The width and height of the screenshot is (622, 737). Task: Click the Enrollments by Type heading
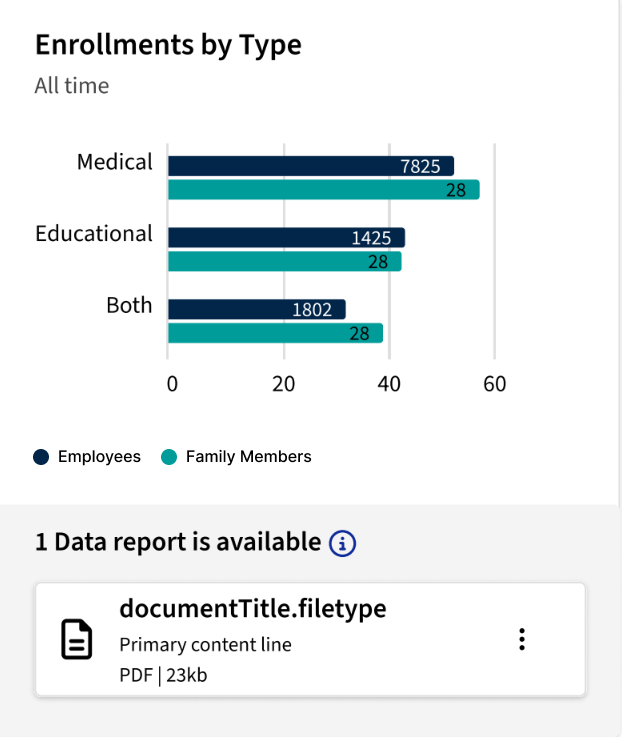tap(168, 45)
